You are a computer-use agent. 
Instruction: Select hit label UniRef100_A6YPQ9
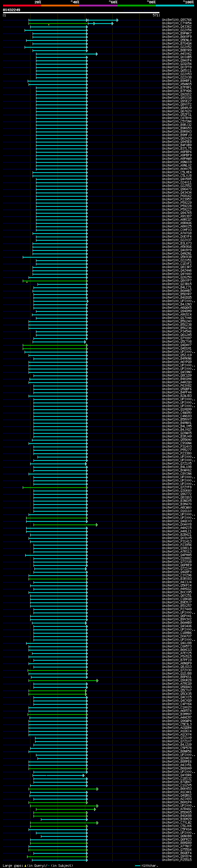click(x=177, y=362)
